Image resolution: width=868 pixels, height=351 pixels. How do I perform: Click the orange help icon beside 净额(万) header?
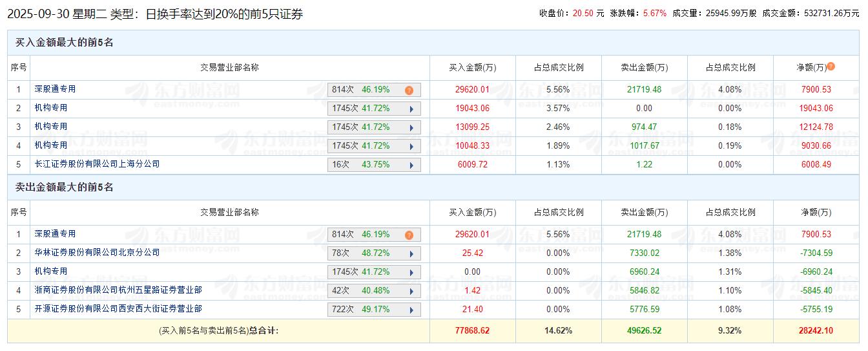(x=831, y=67)
